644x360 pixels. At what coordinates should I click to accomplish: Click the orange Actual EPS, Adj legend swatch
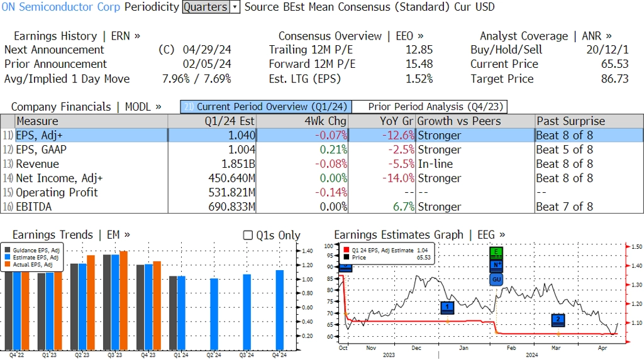pos(8,265)
